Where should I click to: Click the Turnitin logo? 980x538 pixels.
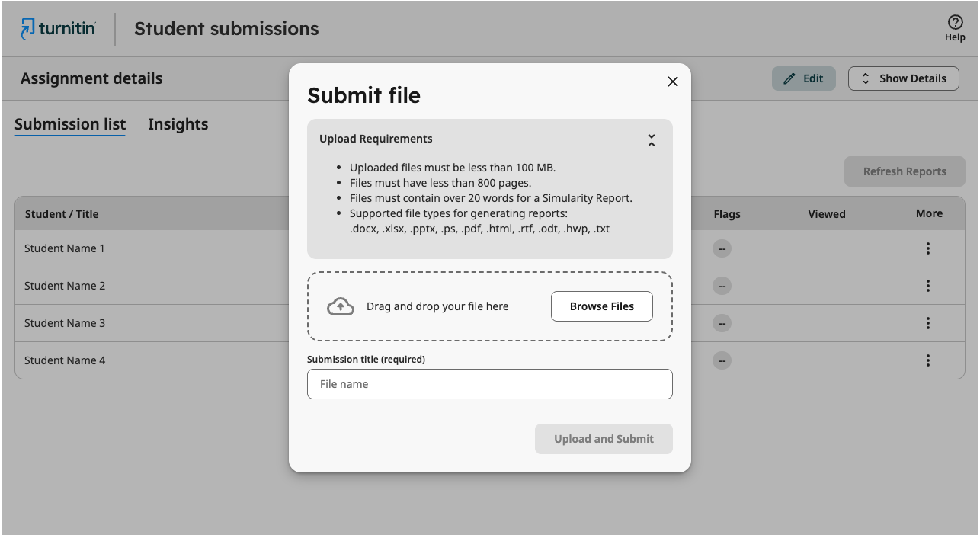58,29
